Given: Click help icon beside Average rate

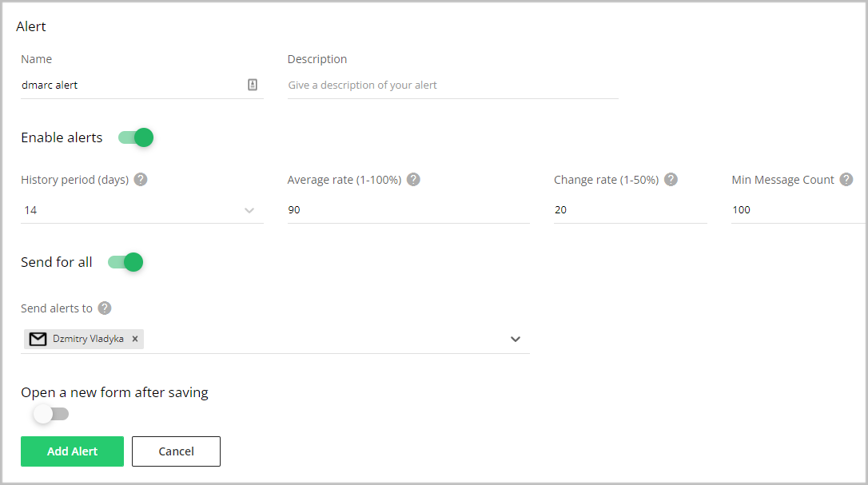Looking at the screenshot, I should click(413, 180).
